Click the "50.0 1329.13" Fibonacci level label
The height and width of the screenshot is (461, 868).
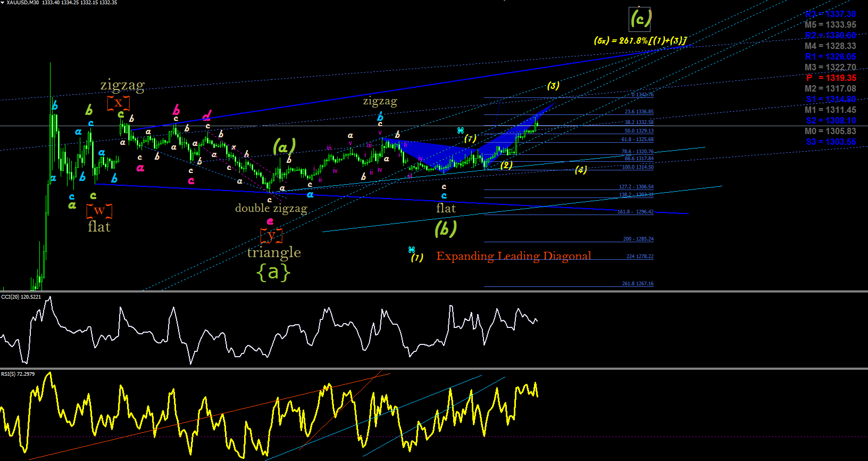639,131
